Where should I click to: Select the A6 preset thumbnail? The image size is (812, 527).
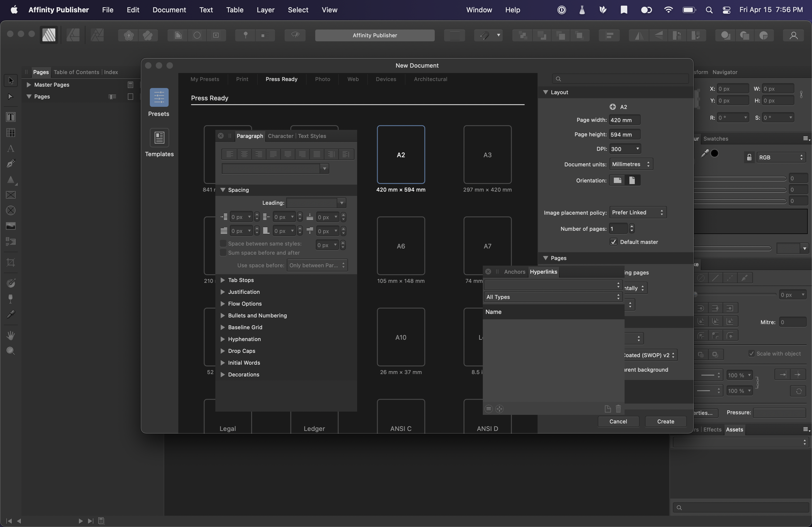[401, 246]
